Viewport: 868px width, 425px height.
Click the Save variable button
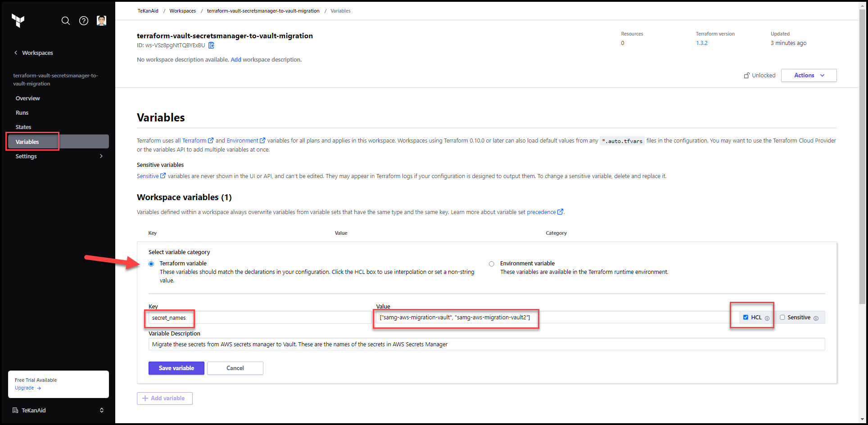point(176,368)
